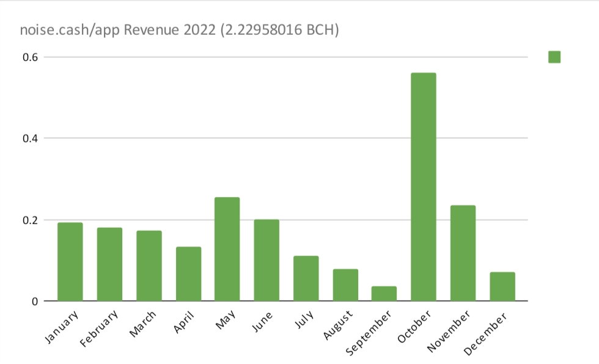This screenshot has height=364, width=599.
Task: Select the June revenue bar
Action: click(x=266, y=260)
